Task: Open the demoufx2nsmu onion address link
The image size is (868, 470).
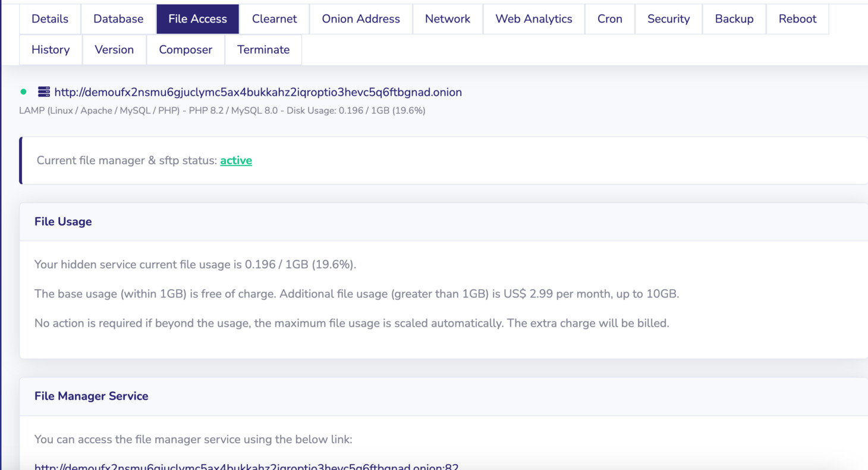Action: pyautogui.click(x=258, y=92)
